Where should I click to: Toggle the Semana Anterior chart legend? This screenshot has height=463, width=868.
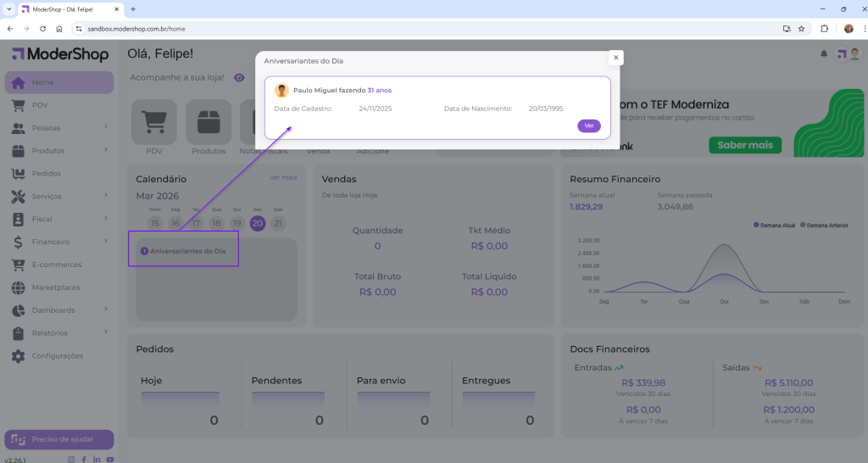pos(826,225)
